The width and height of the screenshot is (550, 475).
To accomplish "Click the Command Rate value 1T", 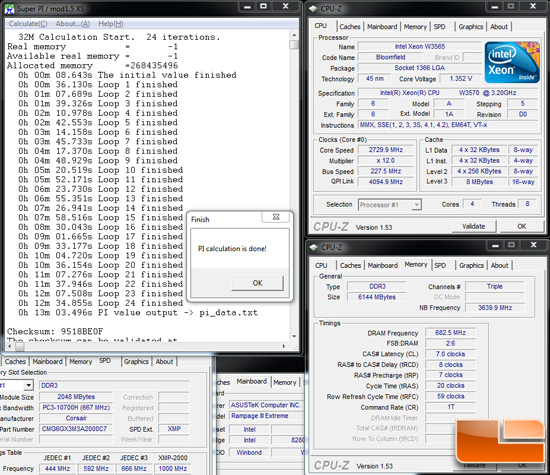I will [x=450, y=407].
